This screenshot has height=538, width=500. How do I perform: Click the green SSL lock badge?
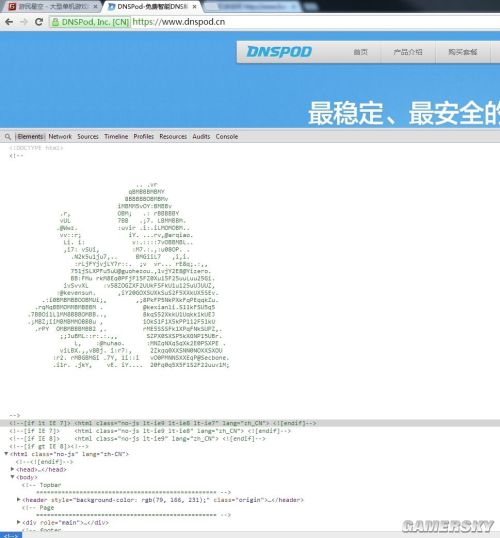tap(90, 22)
